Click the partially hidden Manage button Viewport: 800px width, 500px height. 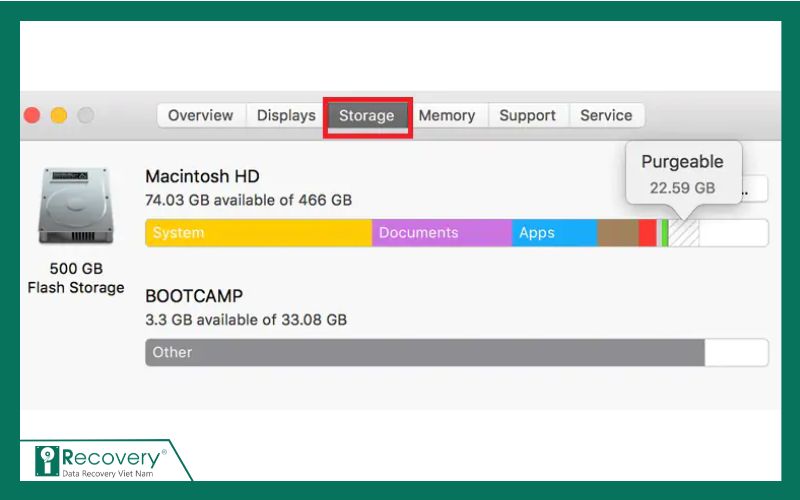point(755,188)
